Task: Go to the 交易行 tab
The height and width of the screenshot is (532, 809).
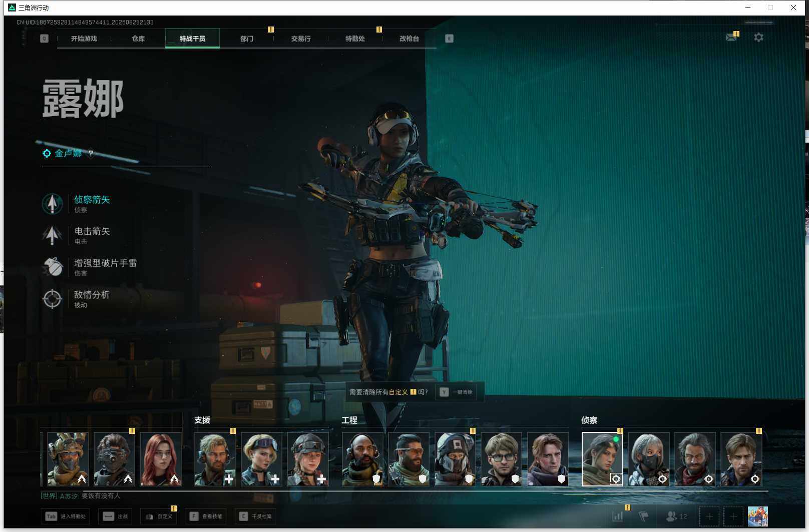Action: click(301, 39)
